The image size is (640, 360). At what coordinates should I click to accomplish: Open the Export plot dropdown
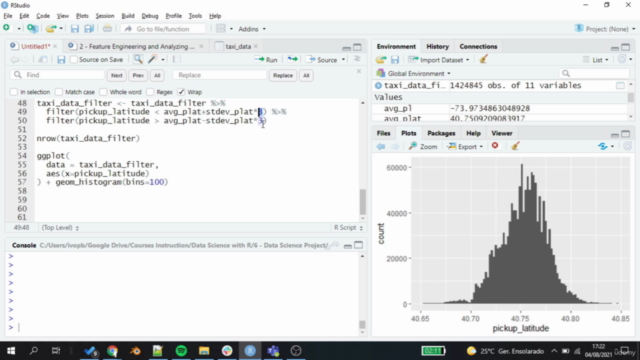465,147
